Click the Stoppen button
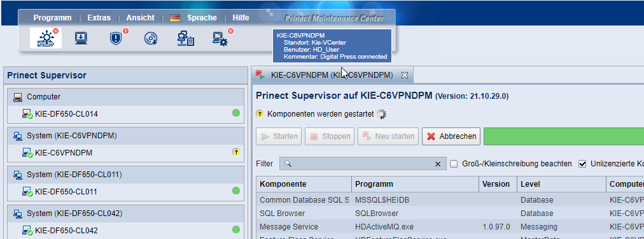This screenshot has height=239, width=644. 330,136
